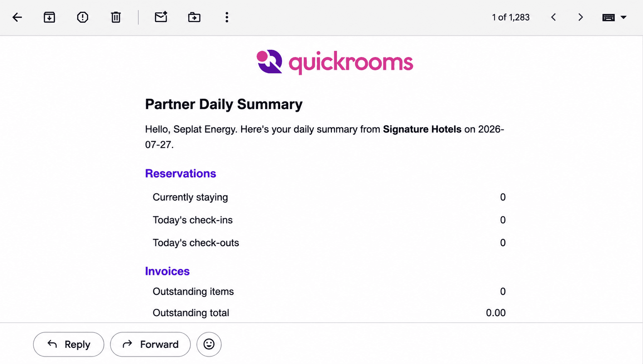The image size is (643, 364).
Task: Add an emoji reaction
Action: [x=209, y=344]
